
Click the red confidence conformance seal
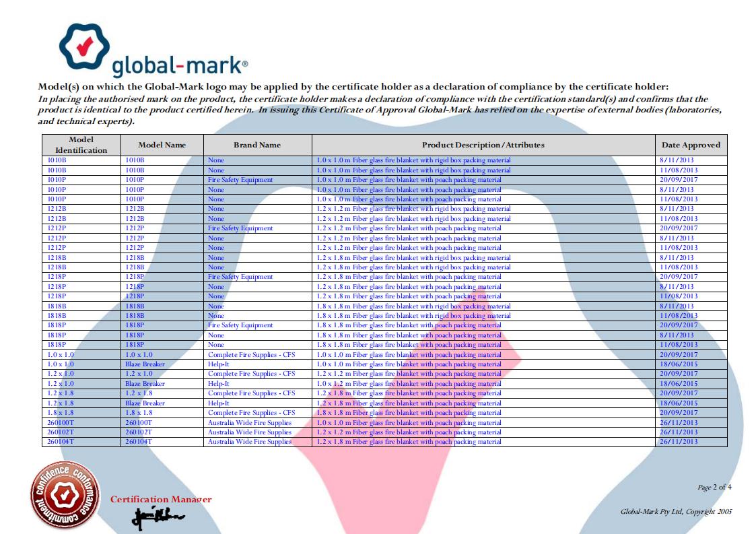[65, 495]
